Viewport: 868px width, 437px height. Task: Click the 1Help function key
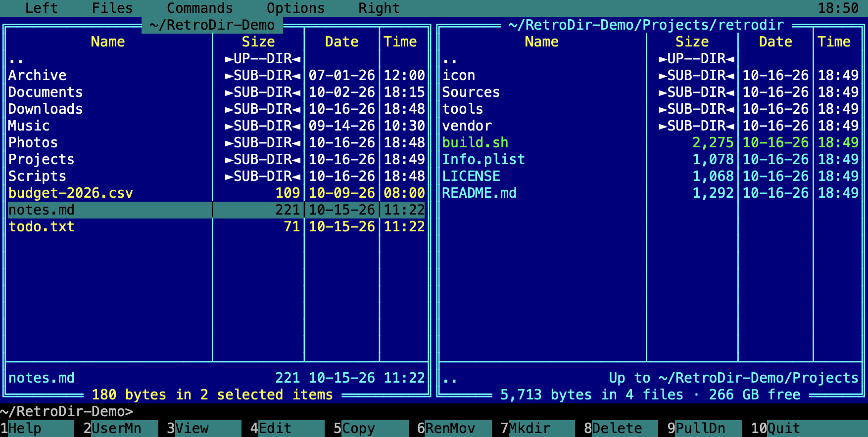(x=38, y=428)
